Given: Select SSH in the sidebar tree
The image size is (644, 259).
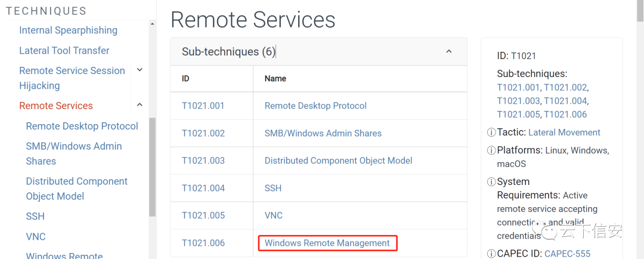Looking at the screenshot, I should point(35,216).
